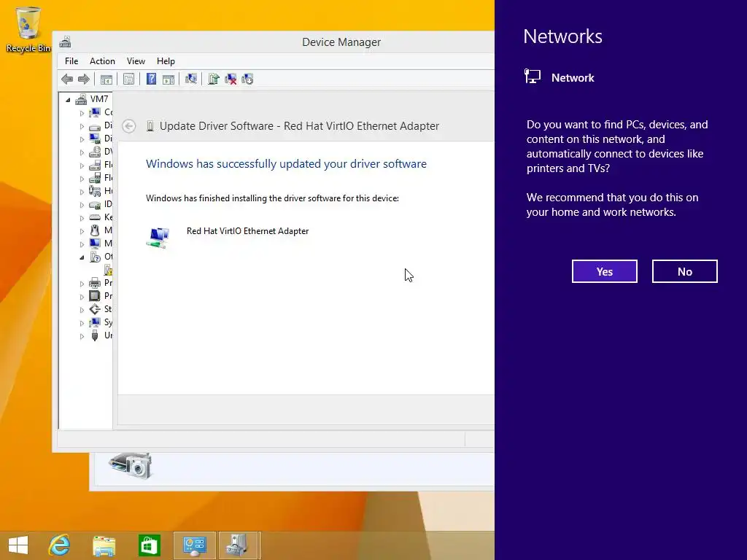The image size is (747, 560).
Task: Click the blue question mark Help icon
Action: coord(151,79)
